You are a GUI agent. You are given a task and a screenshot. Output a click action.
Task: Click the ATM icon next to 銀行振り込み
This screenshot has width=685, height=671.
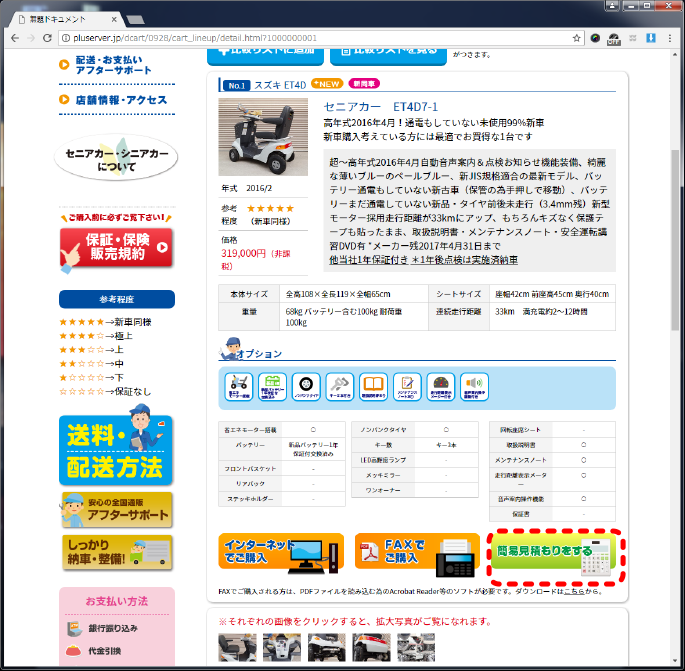tap(74, 629)
